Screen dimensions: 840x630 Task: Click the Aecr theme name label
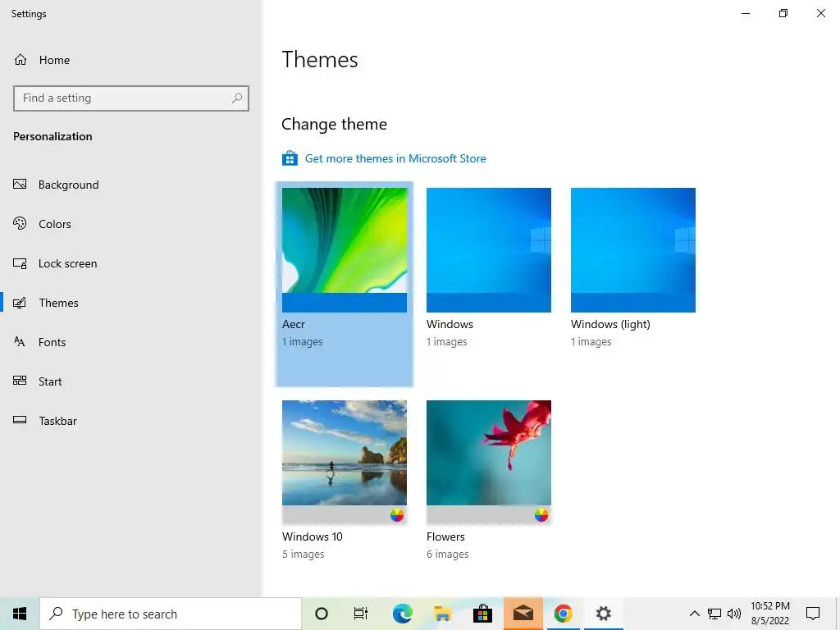pyautogui.click(x=294, y=324)
